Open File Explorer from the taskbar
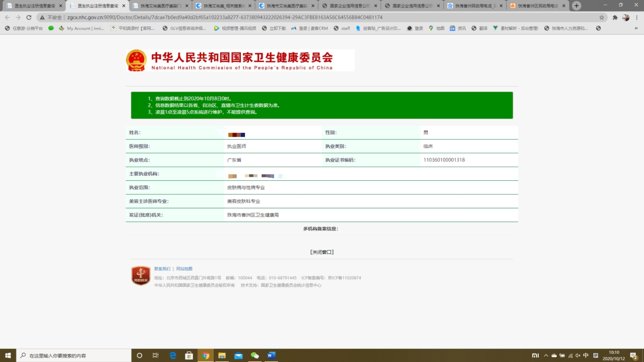 [x=222, y=355]
